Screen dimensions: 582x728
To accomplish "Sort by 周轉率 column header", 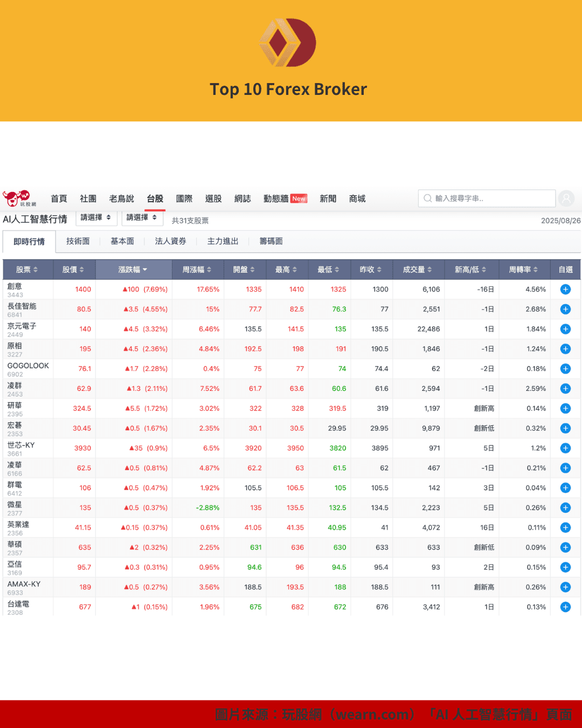I will (x=523, y=270).
